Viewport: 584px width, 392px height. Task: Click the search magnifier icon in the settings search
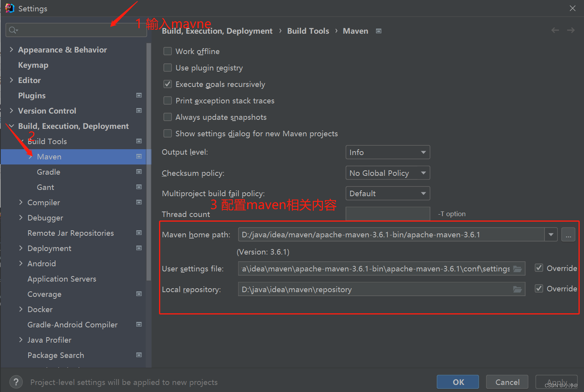(x=13, y=30)
